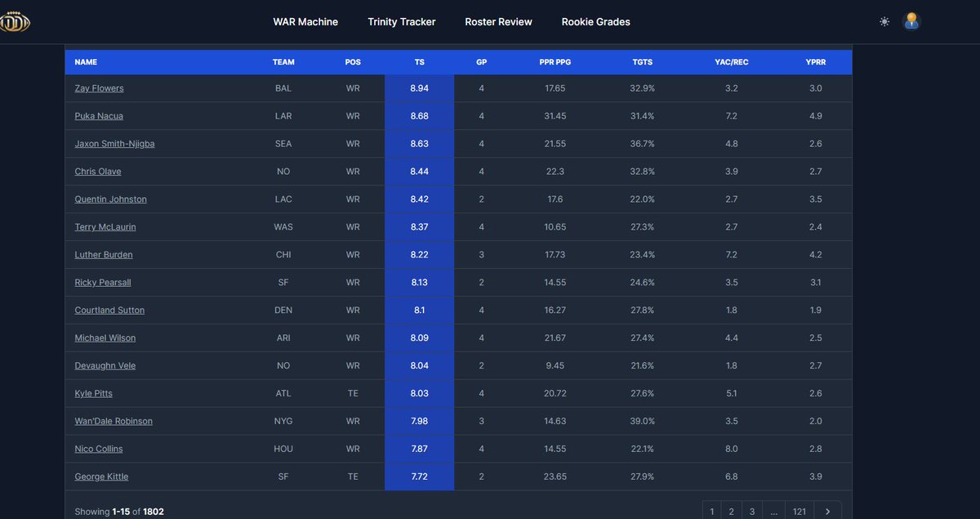Screen dimensions: 980x519
Task: Select Terry McLaurin's name
Action: click(x=105, y=227)
